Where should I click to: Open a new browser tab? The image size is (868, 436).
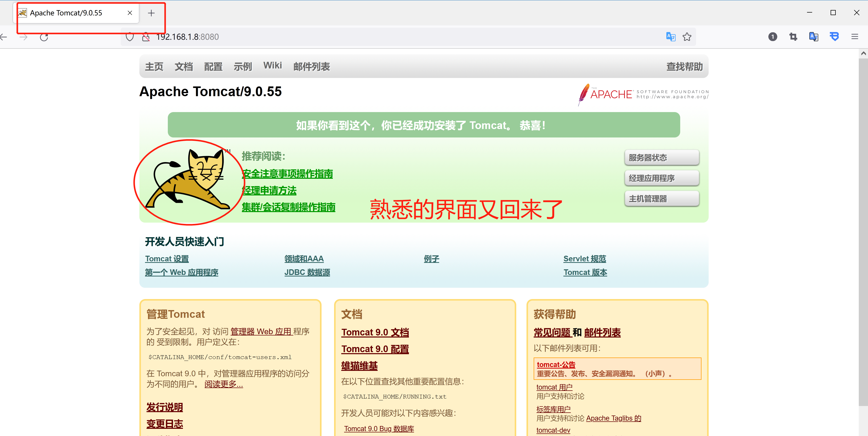pyautogui.click(x=151, y=13)
